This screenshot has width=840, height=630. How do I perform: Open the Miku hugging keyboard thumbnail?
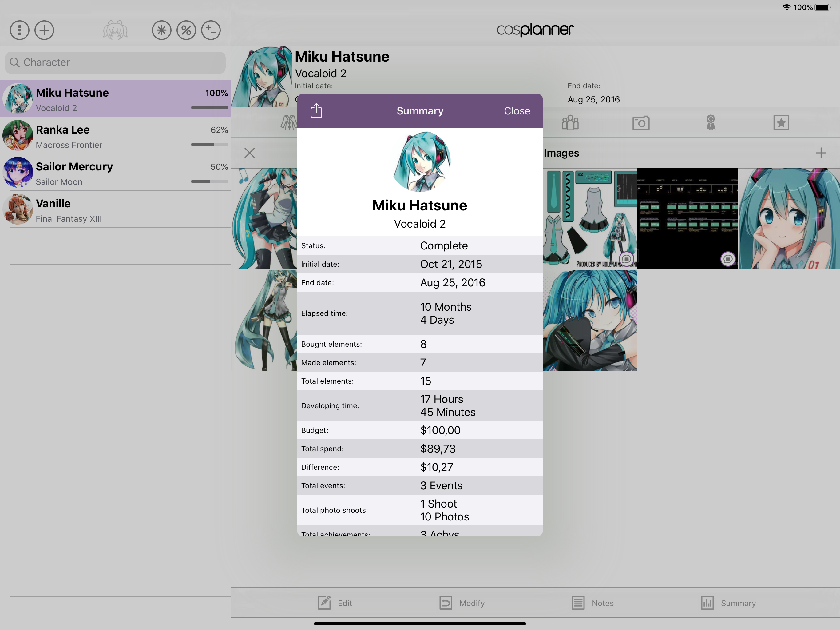tap(590, 320)
